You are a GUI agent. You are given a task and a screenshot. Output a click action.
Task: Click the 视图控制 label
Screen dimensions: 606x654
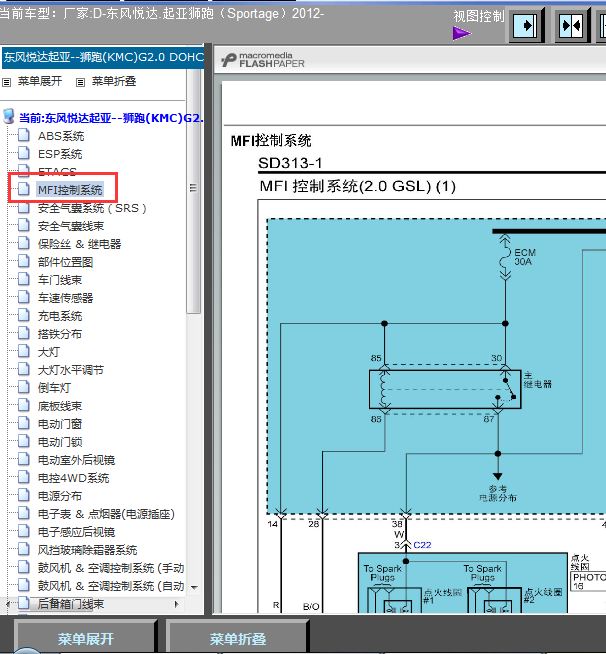coord(479,17)
